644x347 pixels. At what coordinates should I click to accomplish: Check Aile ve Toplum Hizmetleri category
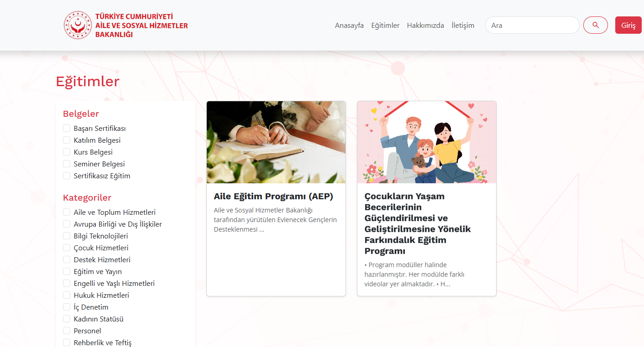67,212
